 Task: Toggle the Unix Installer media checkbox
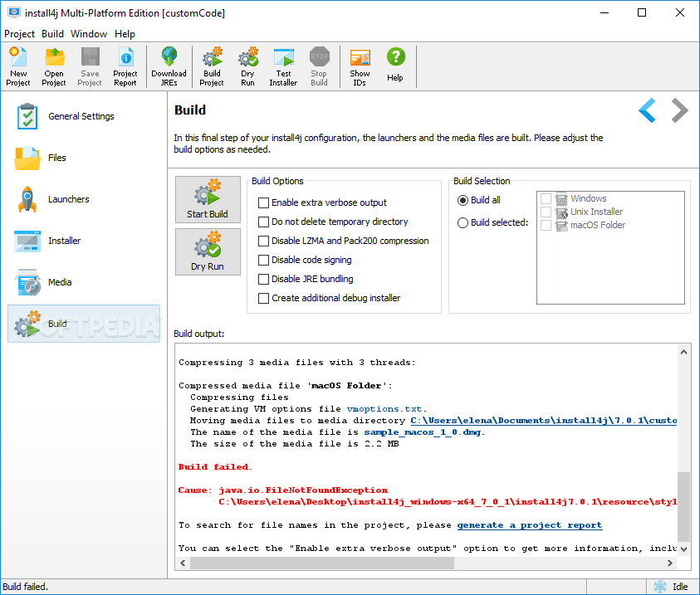coord(546,212)
